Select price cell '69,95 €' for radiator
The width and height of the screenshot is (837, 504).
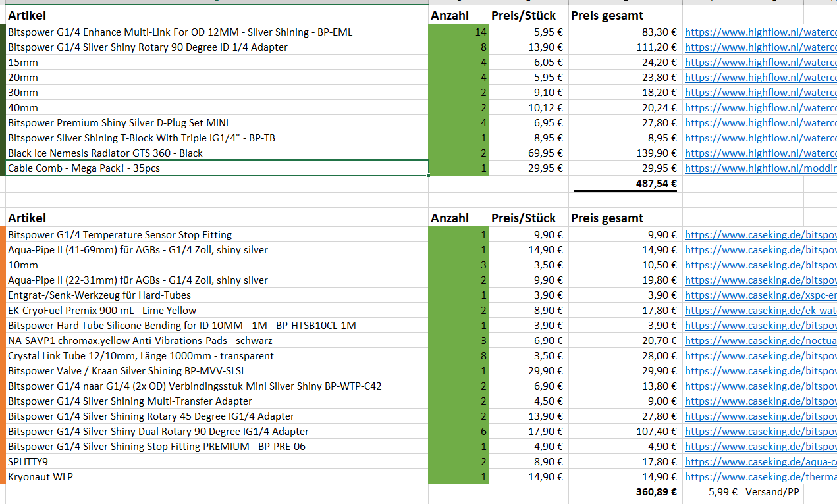coord(529,153)
